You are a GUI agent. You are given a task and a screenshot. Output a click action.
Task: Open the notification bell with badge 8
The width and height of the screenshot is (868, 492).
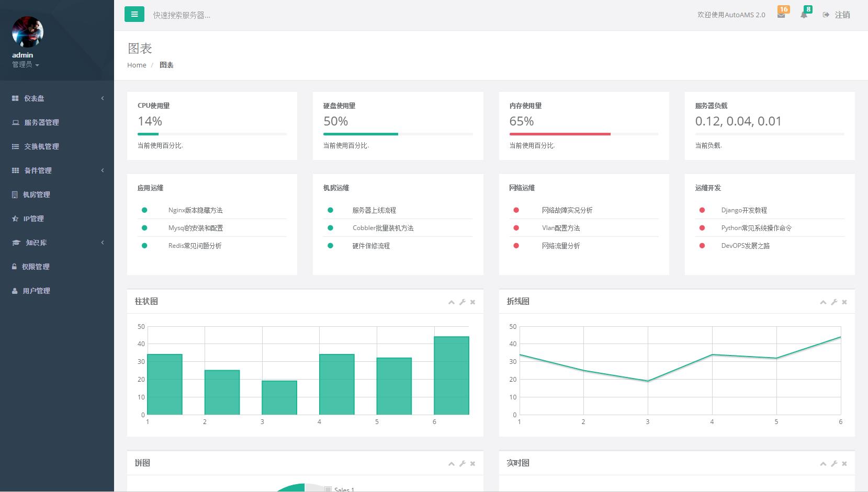pyautogui.click(x=804, y=15)
